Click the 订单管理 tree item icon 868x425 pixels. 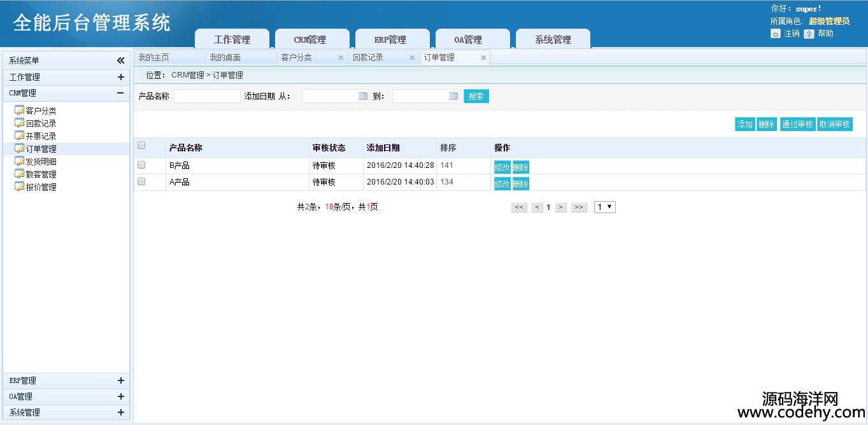point(19,149)
